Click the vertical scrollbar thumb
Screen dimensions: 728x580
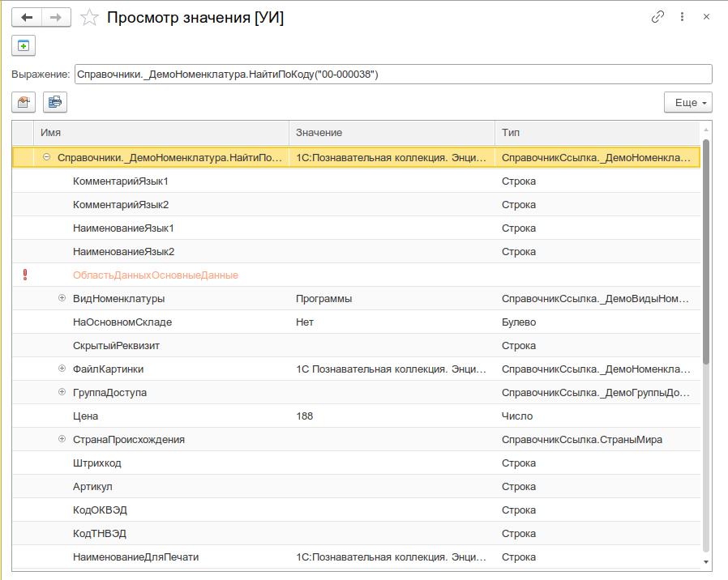point(706,251)
